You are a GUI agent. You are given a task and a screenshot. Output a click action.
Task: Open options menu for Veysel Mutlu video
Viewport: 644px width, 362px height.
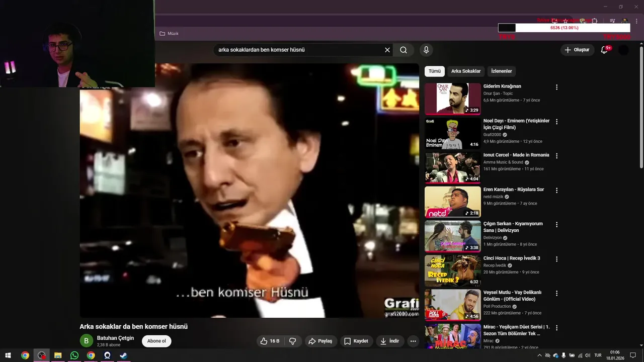coord(556,293)
